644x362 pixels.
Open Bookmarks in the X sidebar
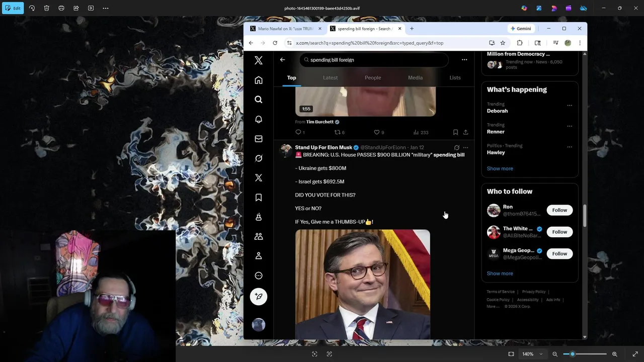point(259,198)
